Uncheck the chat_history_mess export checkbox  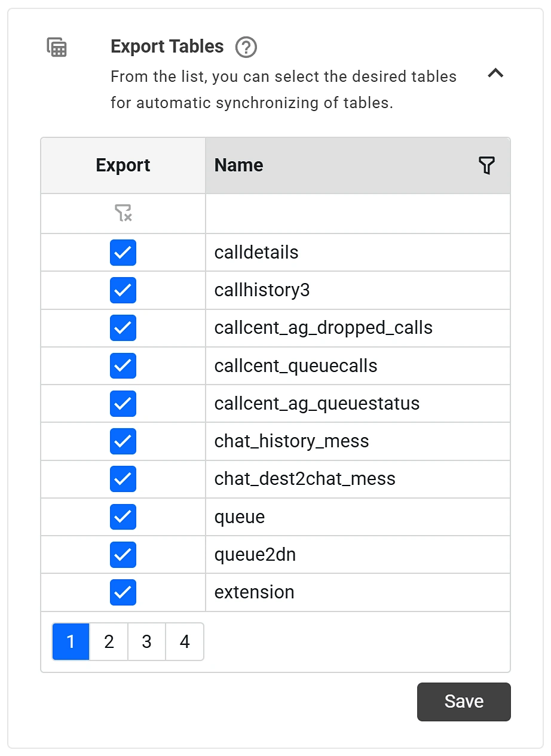pos(123,441)
